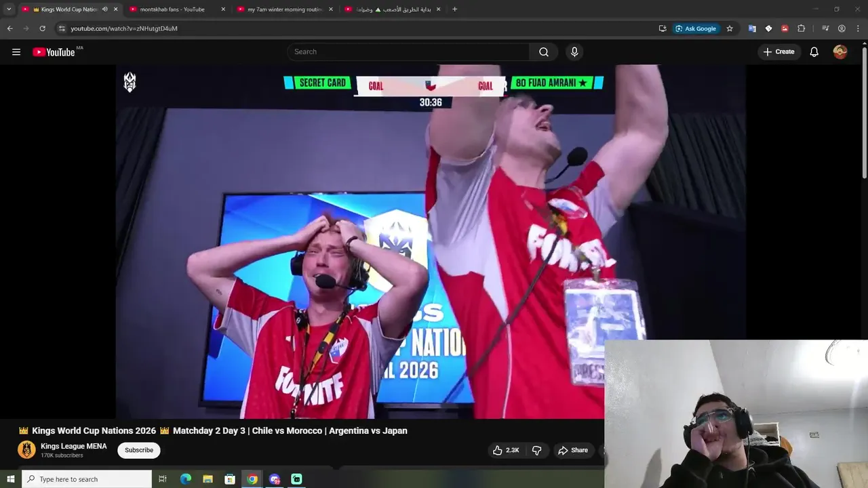Open the black tag extension icon
This screenshot has width=868, height=488.
tap(768, 28)
